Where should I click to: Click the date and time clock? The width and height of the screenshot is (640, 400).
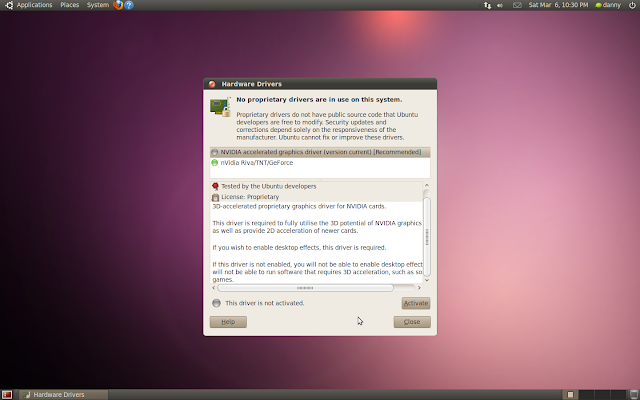click(558, 5)
